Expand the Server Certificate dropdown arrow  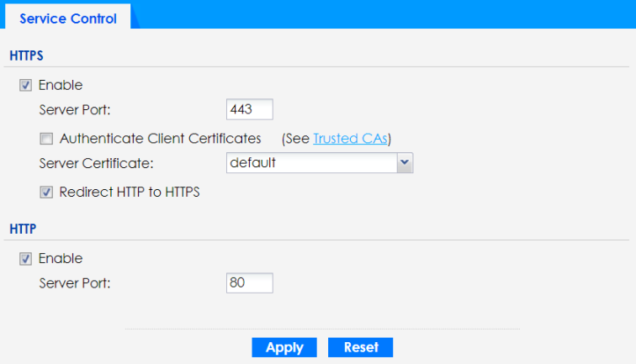[405, 163]
